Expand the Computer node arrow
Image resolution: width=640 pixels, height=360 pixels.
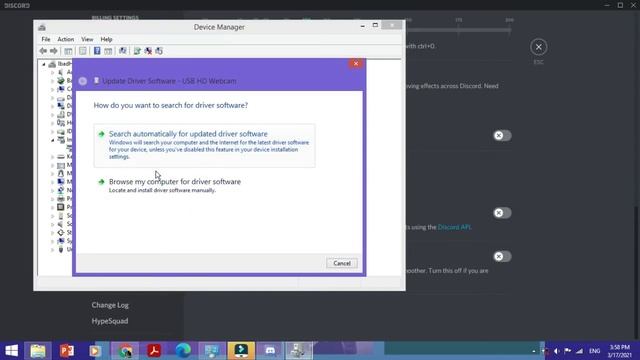52,89
